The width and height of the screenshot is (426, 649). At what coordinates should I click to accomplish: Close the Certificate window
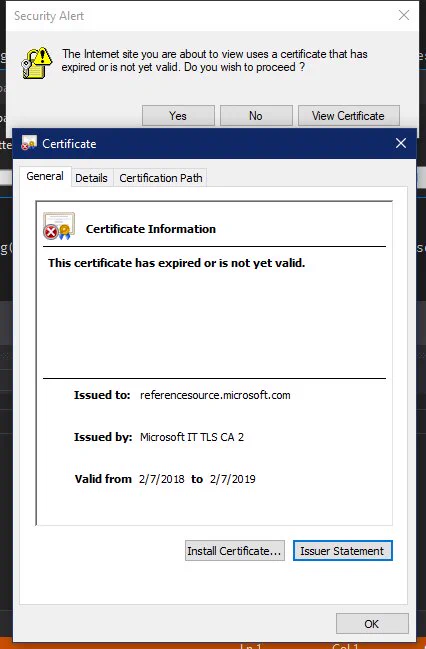tap(400, 143)
